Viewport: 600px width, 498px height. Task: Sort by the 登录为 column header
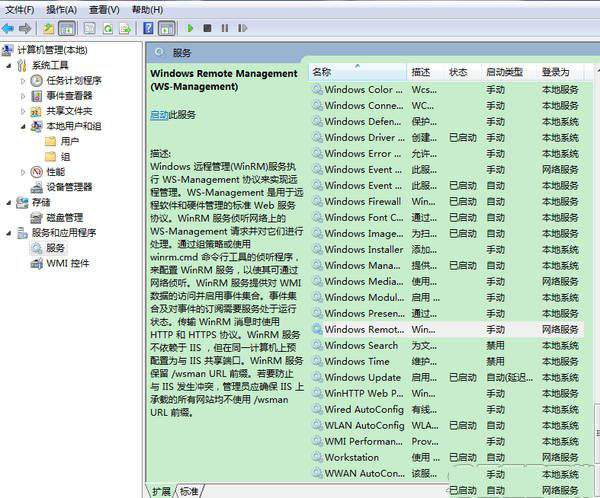(560, 72)
